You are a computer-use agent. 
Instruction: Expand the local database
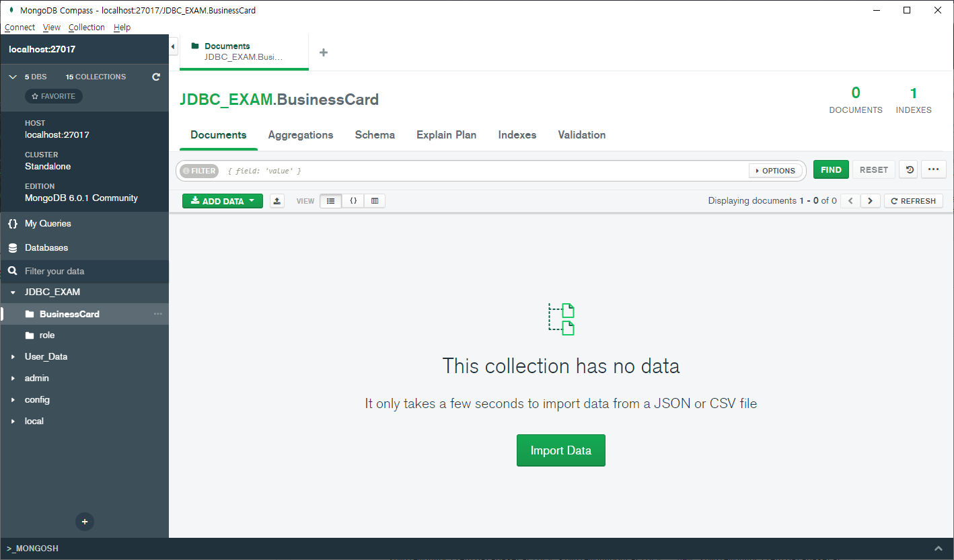[13, 422]
